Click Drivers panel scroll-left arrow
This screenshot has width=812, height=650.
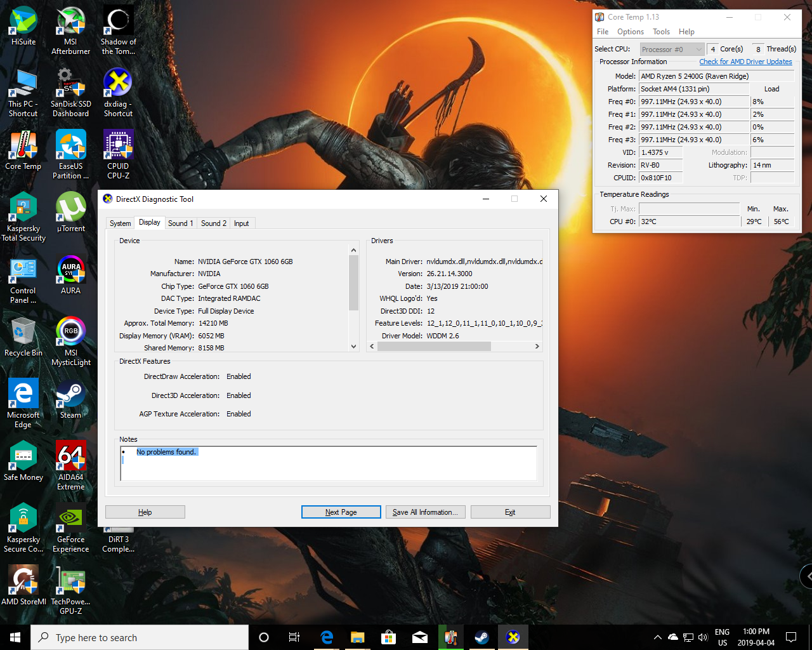372,347
